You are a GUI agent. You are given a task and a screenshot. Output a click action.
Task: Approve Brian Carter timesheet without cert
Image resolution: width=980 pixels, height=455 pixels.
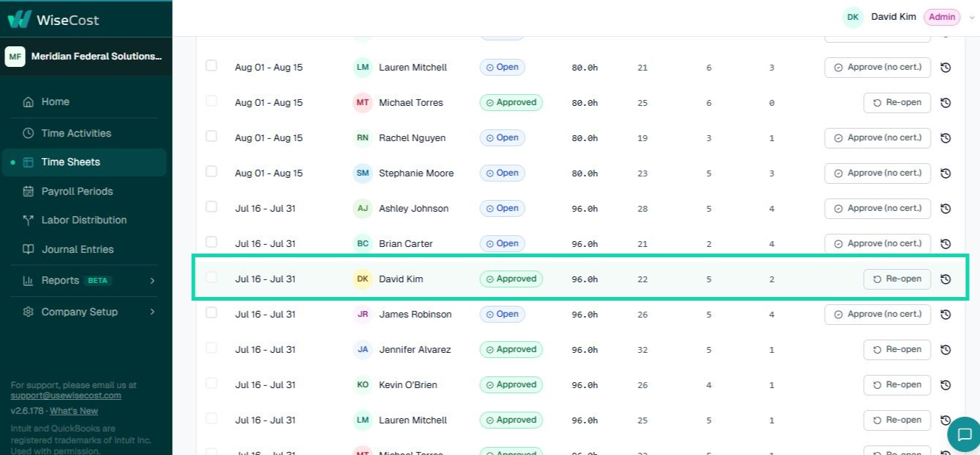878,243
